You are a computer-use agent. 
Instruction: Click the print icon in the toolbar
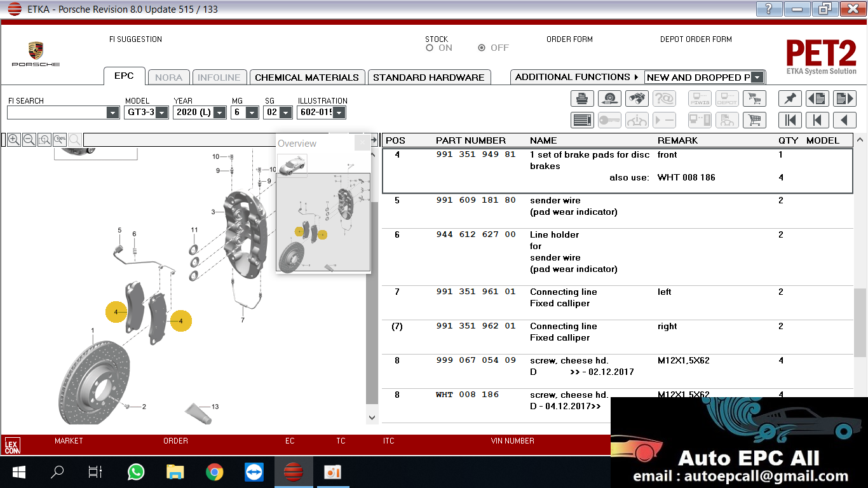point(582,98)
